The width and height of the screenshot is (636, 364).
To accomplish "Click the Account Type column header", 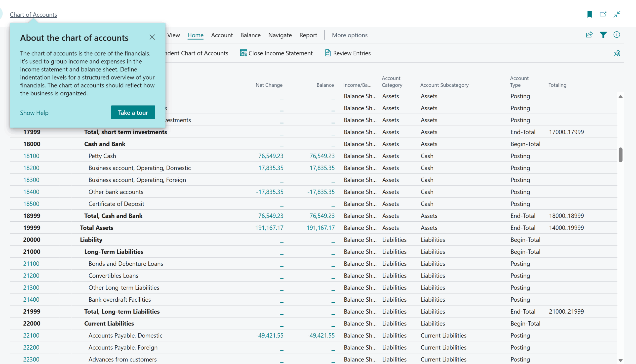I will point(519,81).
